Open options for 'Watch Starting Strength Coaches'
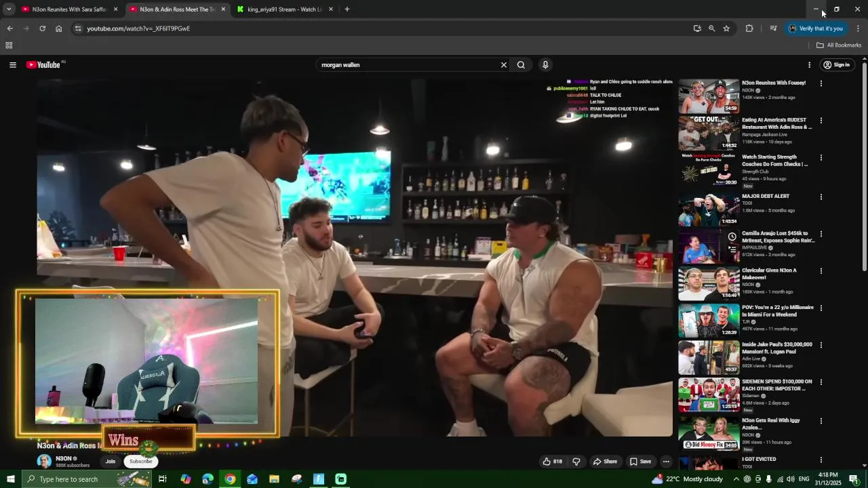The image size is (868, 488). point(821,158)
